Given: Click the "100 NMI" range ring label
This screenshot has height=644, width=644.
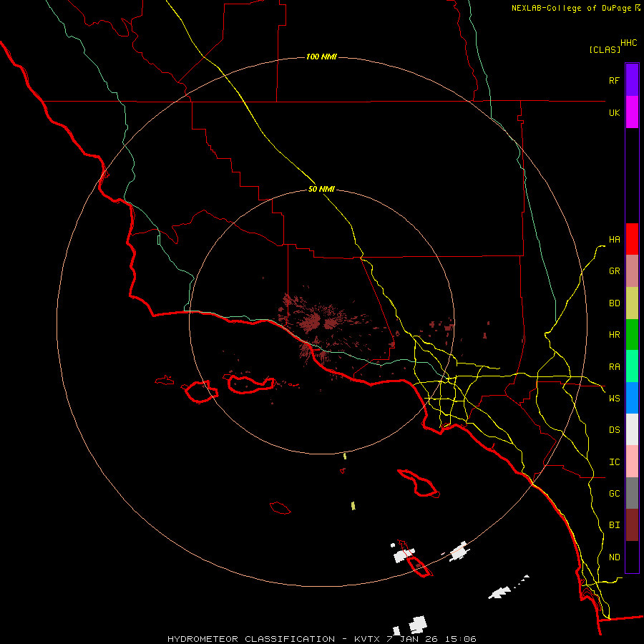Looking at the screenshot, I should [x=321, y=57].
